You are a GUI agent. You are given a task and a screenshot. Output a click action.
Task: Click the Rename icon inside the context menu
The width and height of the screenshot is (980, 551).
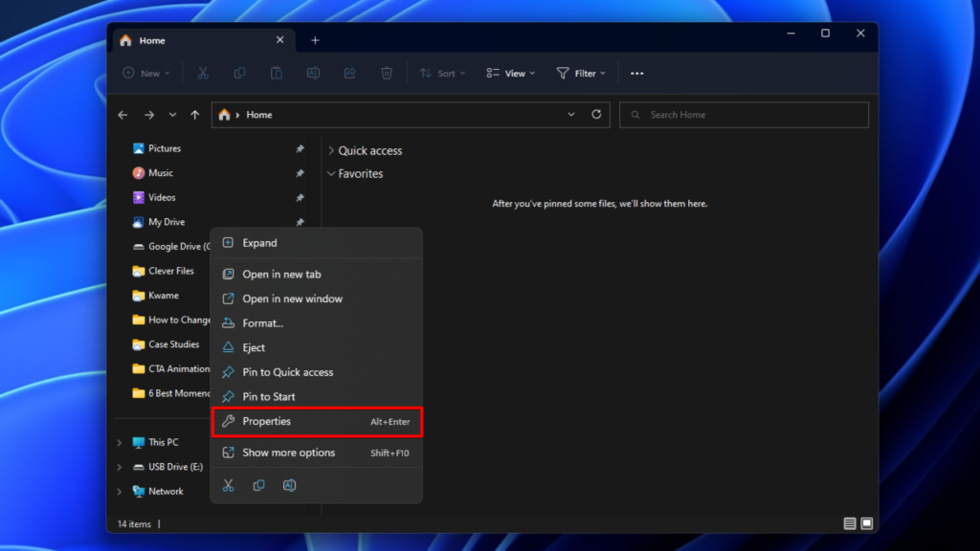(290, 485)
